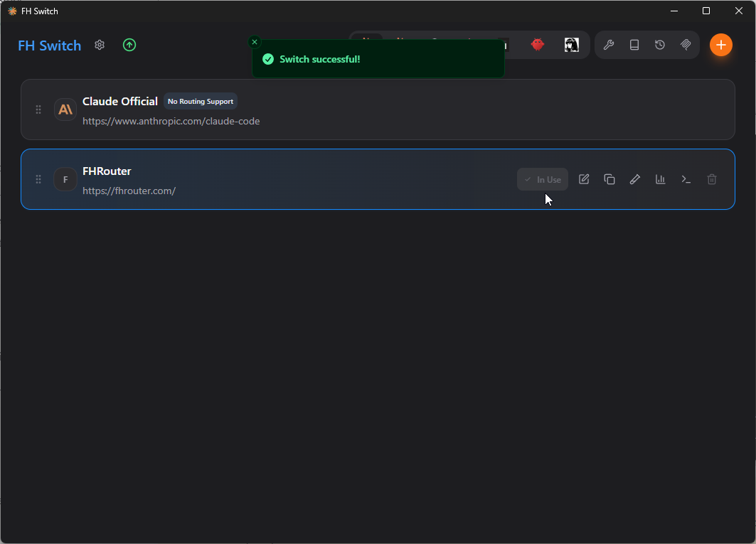Click the Anthropic logo on Claude Official
Image resolution: width=756 pixels, height=544 pixels.
coord(65,110)
